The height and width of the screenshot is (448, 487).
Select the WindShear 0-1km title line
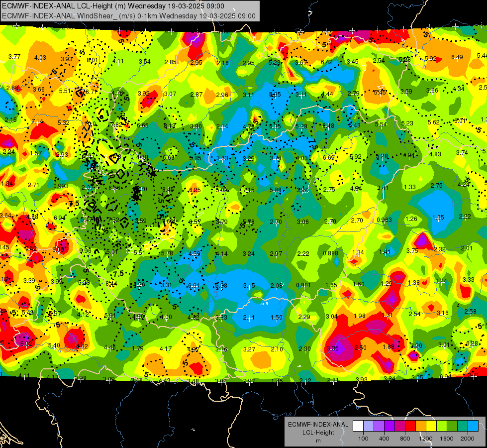[128, 16]
